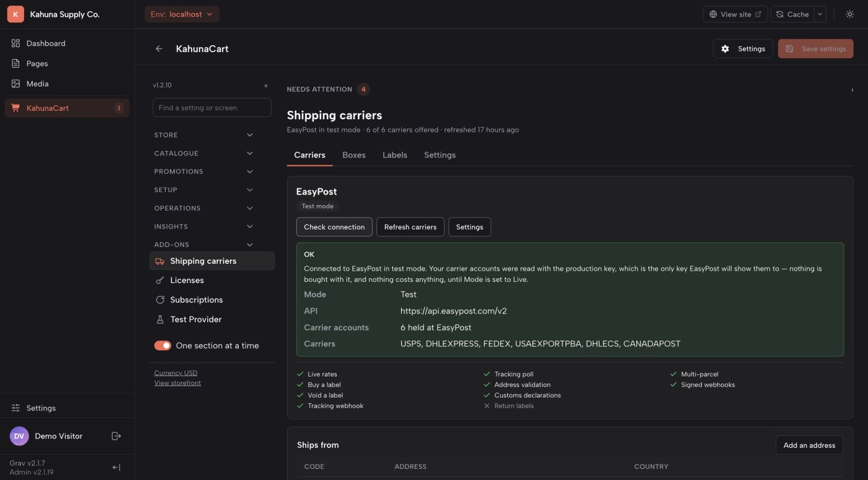
Task: Click the logout icon next to Demo Visitor
Action: pyautogui.click(x=116, y=436)
